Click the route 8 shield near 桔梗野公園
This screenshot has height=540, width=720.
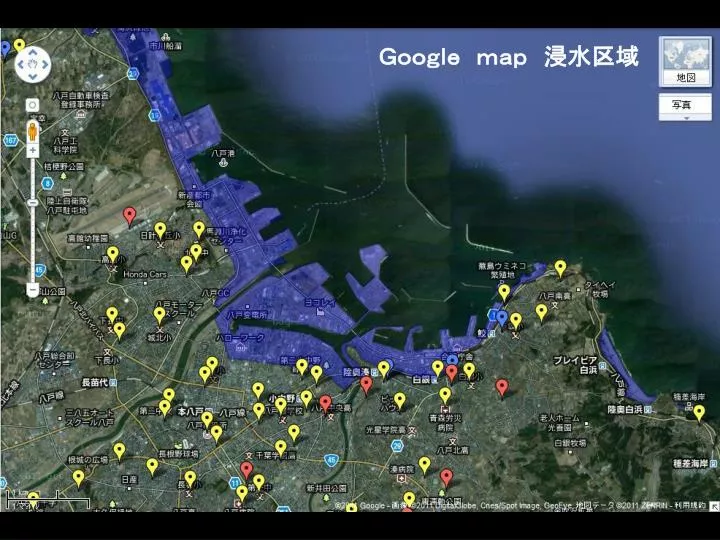tap(47, 183)
